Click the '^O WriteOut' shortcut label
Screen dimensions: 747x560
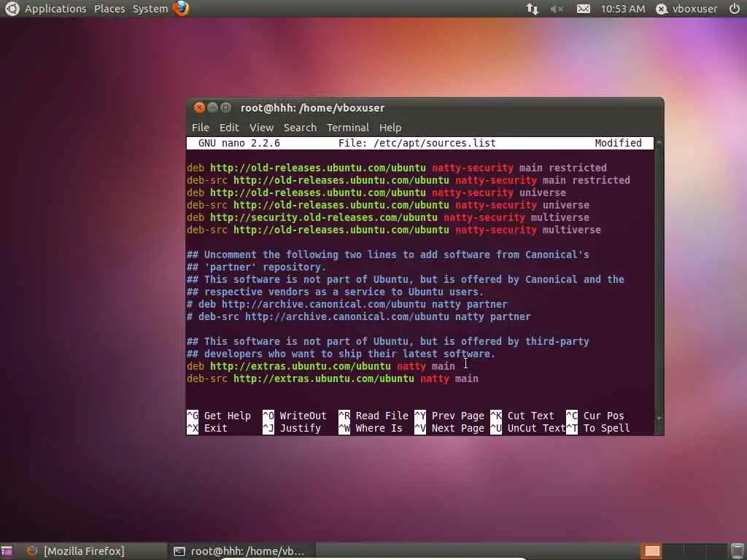pos(295,416)
